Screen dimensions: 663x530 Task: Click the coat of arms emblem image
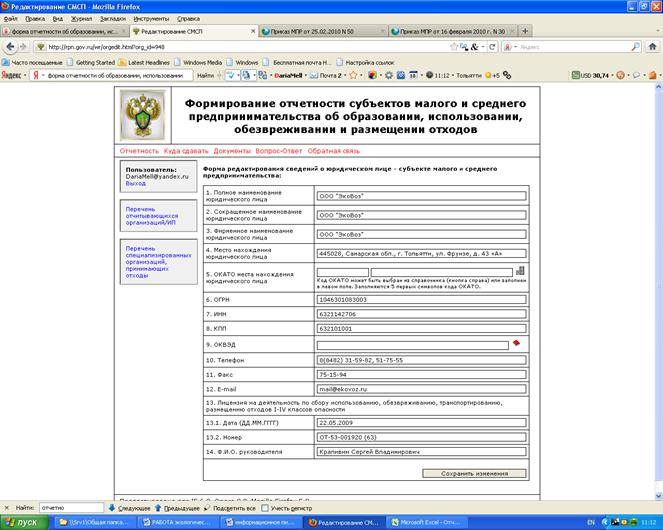[142, 115]
